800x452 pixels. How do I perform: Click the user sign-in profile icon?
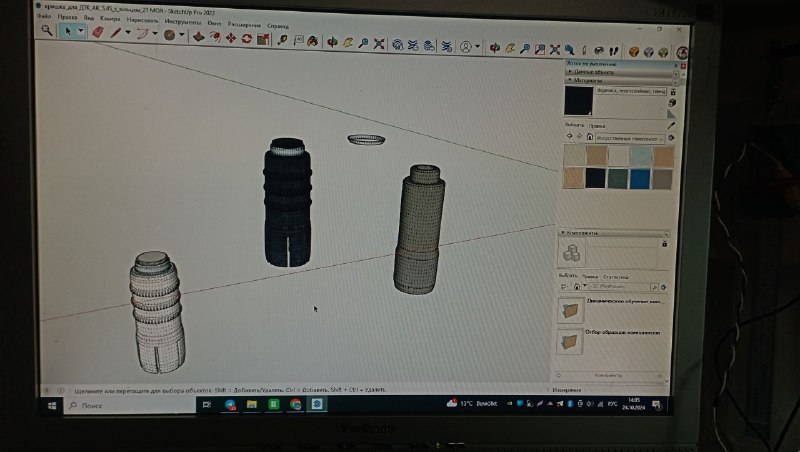pyautogui.click(x=465, y=47)
